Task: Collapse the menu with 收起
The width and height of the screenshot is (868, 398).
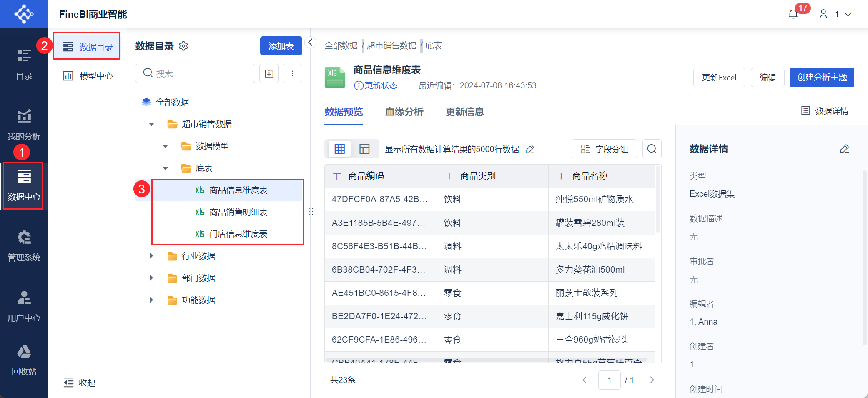Action: [x=79, y=383]
